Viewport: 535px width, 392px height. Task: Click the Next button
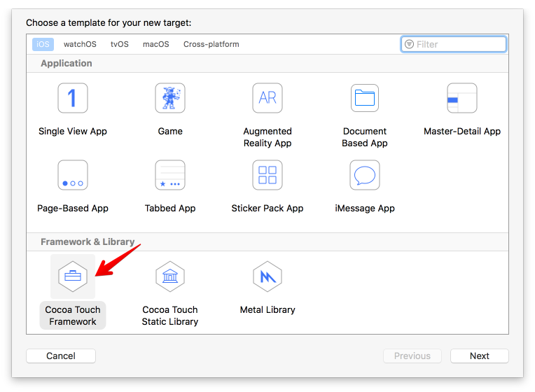(480, 356)
